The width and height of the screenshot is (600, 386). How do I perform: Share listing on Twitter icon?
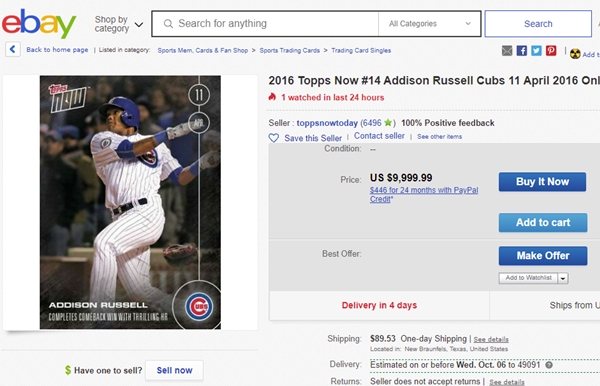point(536,50)
